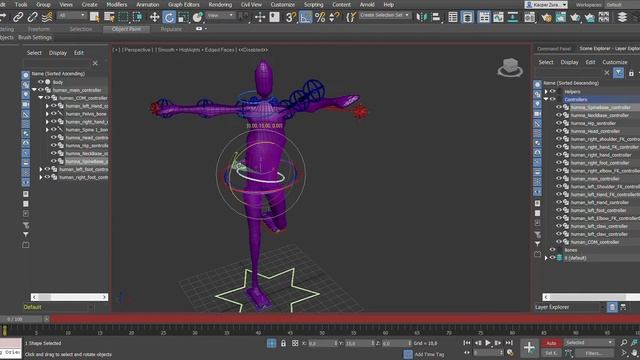Select the Rectangular Selection Region tool
640x360 pixels.
click(x=123, y=17)
